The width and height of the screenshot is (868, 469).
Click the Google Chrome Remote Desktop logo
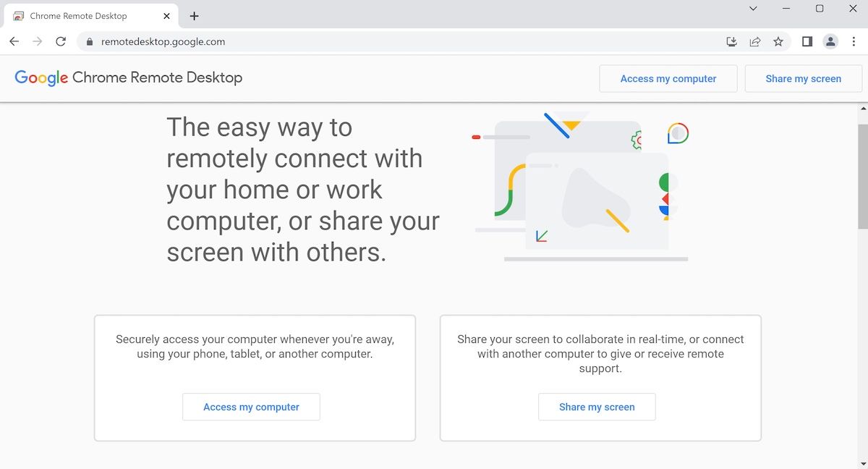click(129, 78)
